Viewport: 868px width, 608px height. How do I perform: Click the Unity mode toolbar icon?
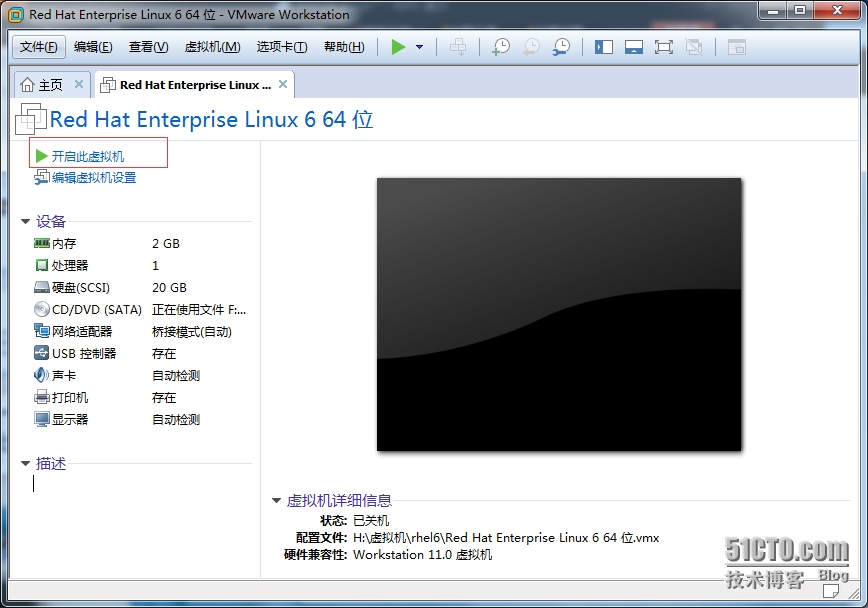pyautogui.click(x=694, y=47)
